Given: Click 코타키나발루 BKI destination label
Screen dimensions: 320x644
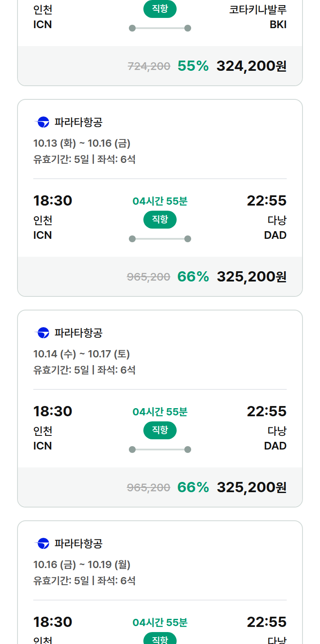Looking at the screenshot, I should point(258,17).
